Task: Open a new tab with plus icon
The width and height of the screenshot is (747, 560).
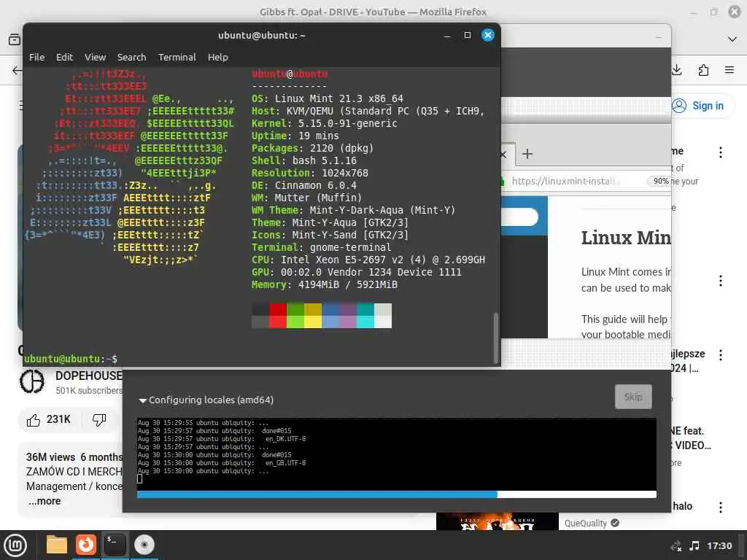Action: pyautogui.click(x=527, y=154)
